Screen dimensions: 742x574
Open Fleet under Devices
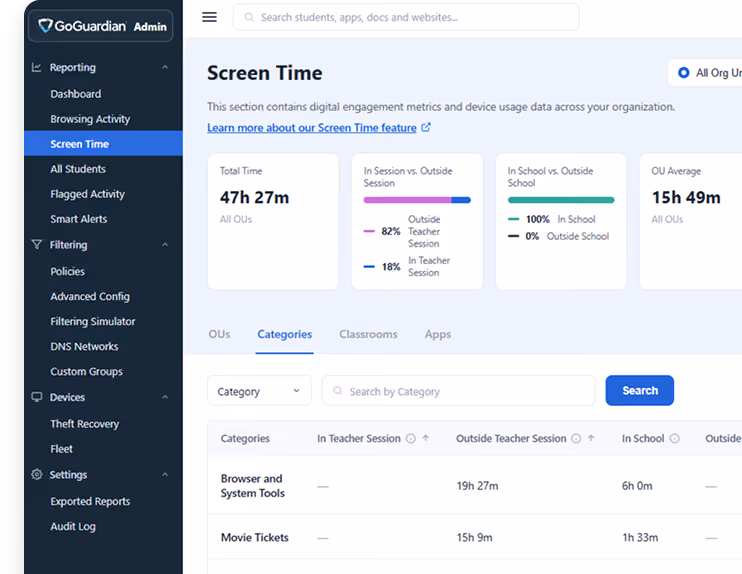[x=62, y=449]
